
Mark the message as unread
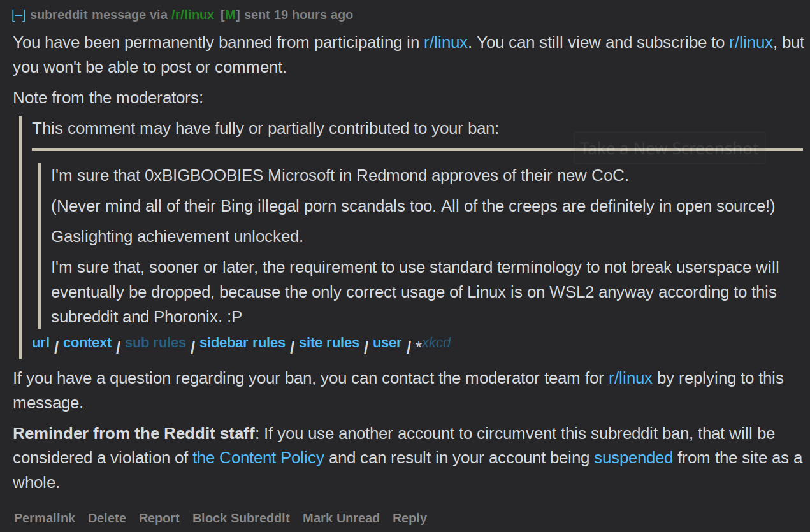[341, 519]
